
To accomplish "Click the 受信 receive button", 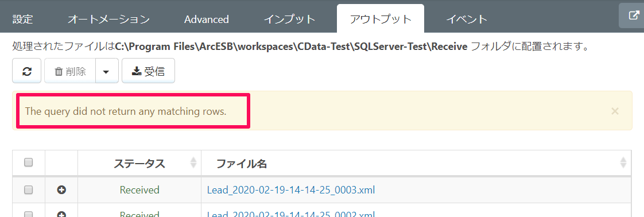I will click(148, 71).
